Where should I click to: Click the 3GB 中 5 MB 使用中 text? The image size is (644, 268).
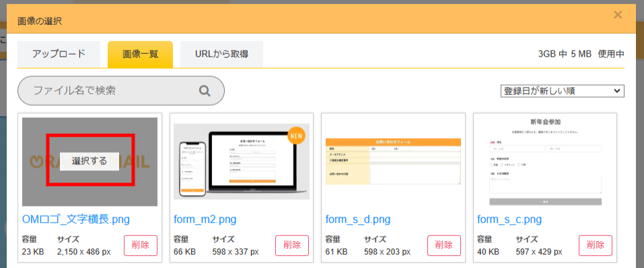(581, 54)
